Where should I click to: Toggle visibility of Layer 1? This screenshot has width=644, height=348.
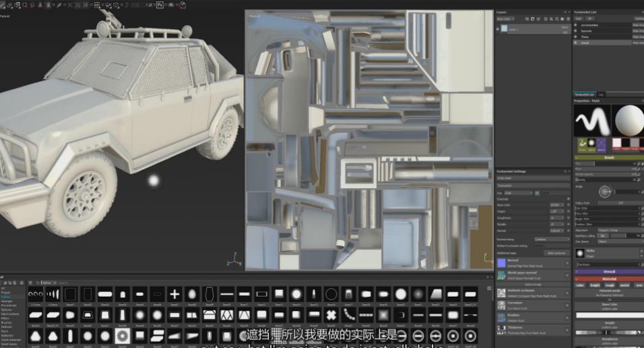coord(498,29)
